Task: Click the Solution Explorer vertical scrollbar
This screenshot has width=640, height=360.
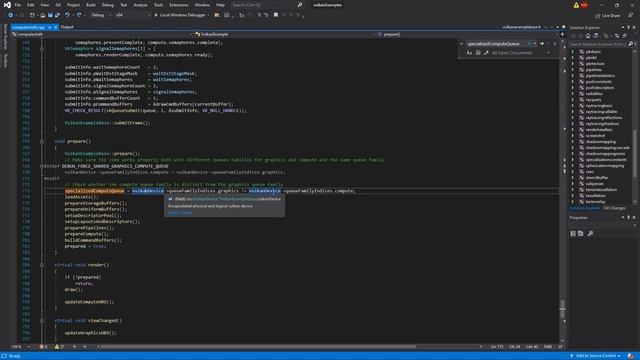Action: [x=635, y=153]
